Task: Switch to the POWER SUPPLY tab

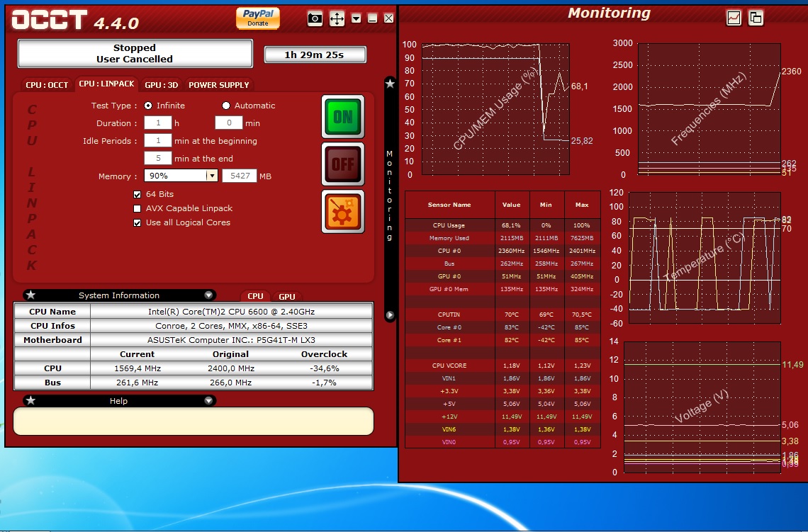Action: coord(219,85)
